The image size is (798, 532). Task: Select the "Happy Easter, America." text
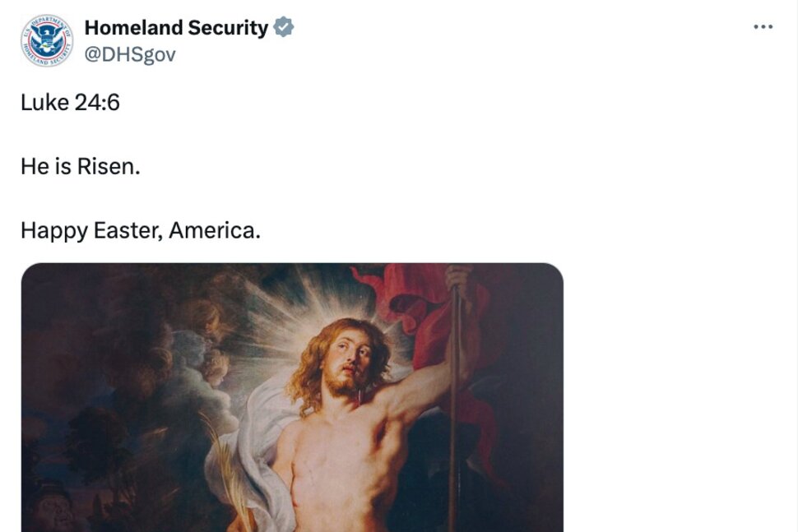[x=141, y=230]
